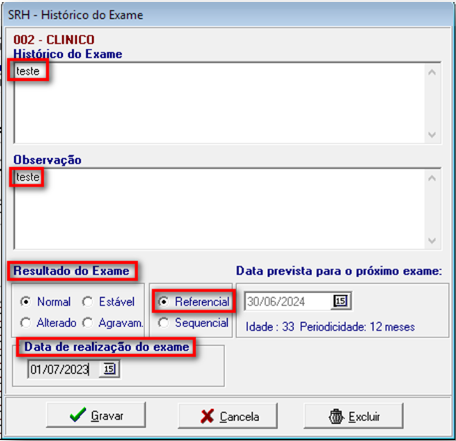Click the 30/06/2024 next exam date field
This screenshot has width=456, height=441.
(288, 302)
